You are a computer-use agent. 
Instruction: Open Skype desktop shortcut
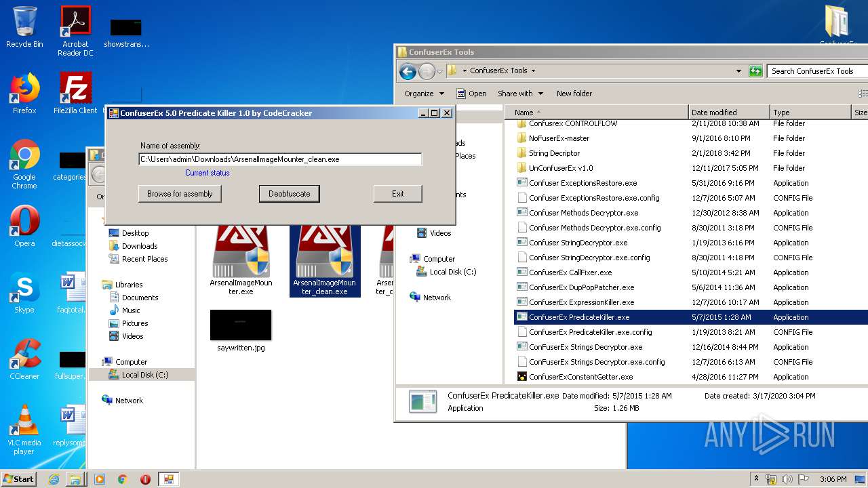click(x=24, y=293)
